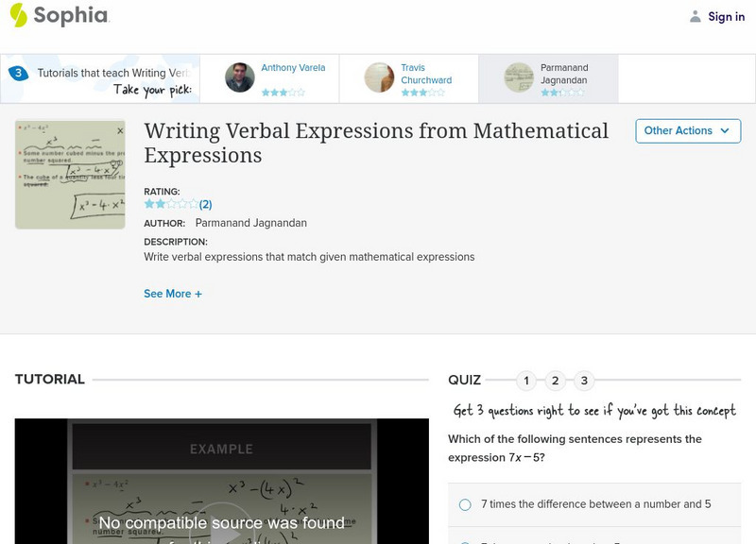Click Travis Churchward's profile avatar
Screen dimensions: 756x544
379,77
